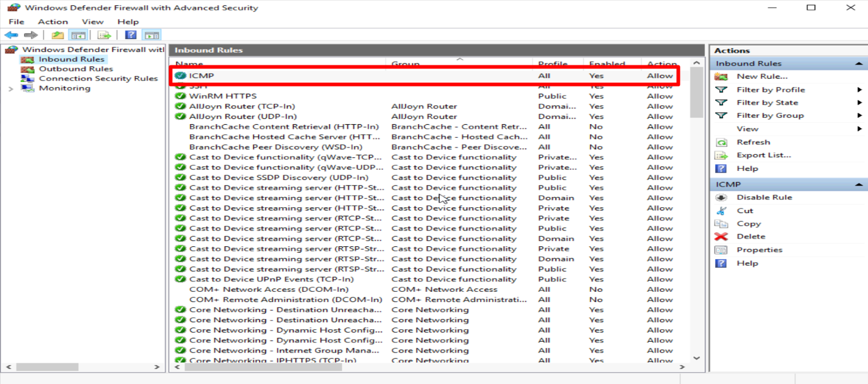Select AllJoyn Router (TCP-In) rule
The height and width of the screenshot is (384, 868).
point(242,106)
